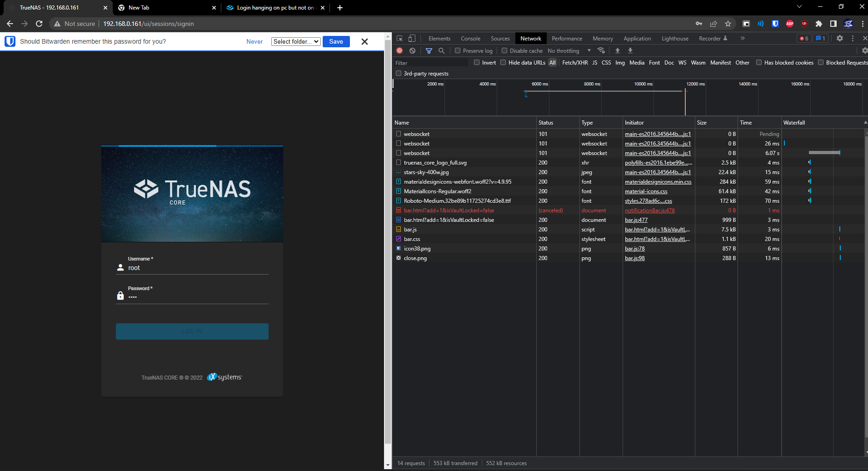Bookmark this page with the star icon
868x471 pixels.
728,24
